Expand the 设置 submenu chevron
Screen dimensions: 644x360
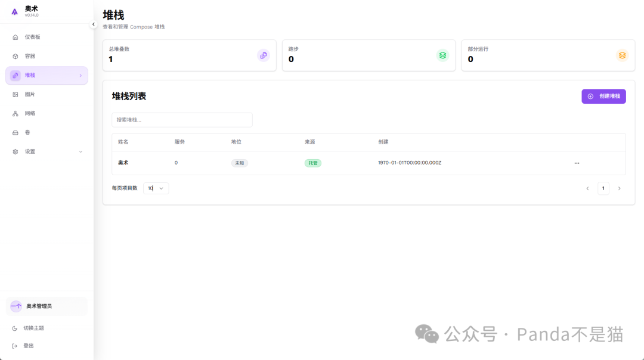pyautogui.click(x=80, y=152)
